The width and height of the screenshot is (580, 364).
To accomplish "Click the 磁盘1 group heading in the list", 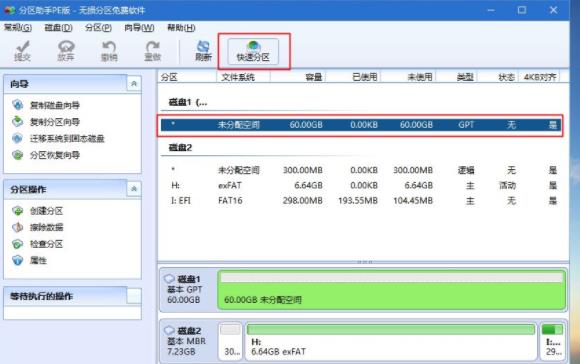I will tap(188, 102).
